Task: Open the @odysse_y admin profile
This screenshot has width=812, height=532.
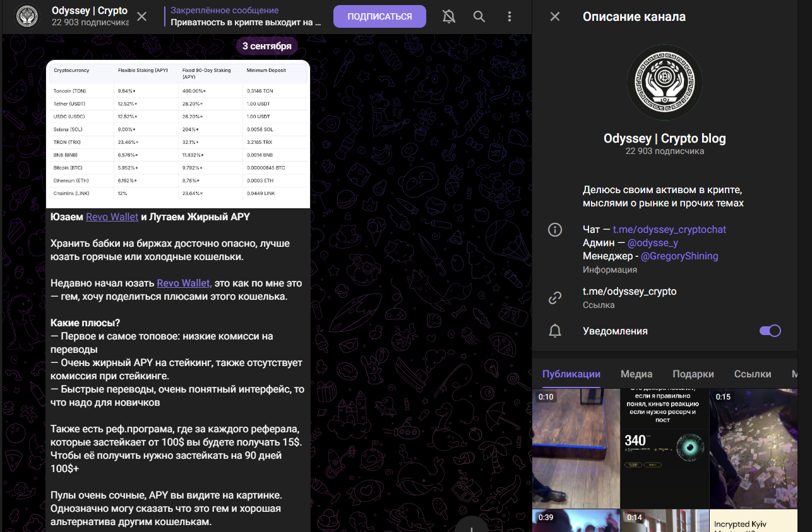Action: pyautogui.click(x=653, y=243)
